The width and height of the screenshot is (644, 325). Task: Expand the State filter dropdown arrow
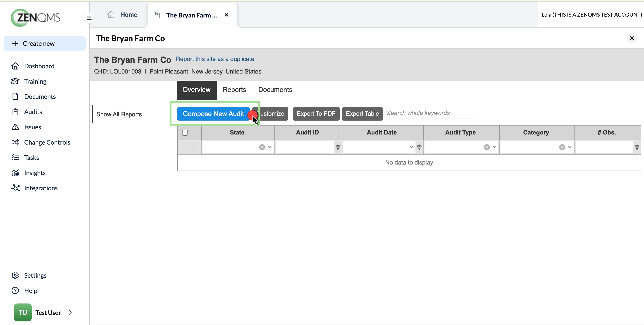pyautogui.click(x=270, y=147)
